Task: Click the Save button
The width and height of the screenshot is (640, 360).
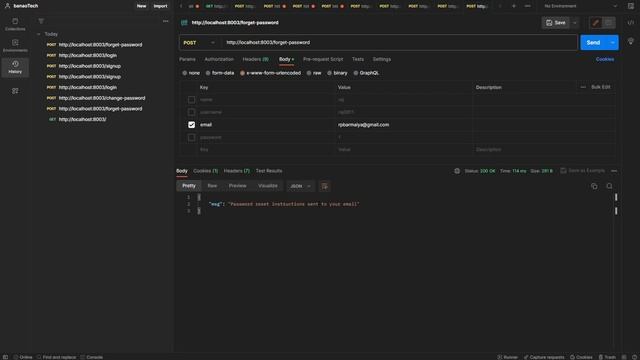Action: pos(556,22)
